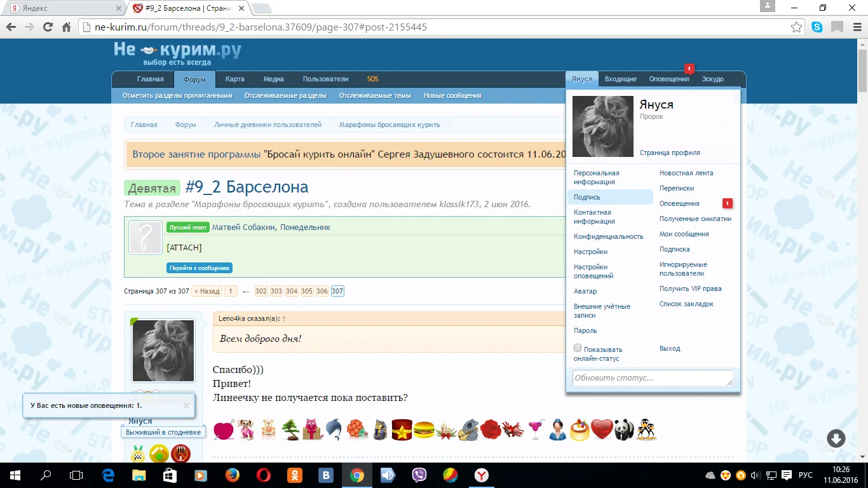Open the SOS navigation tab
This screenshot has width=868, height=488.
(x=372, y=79)
